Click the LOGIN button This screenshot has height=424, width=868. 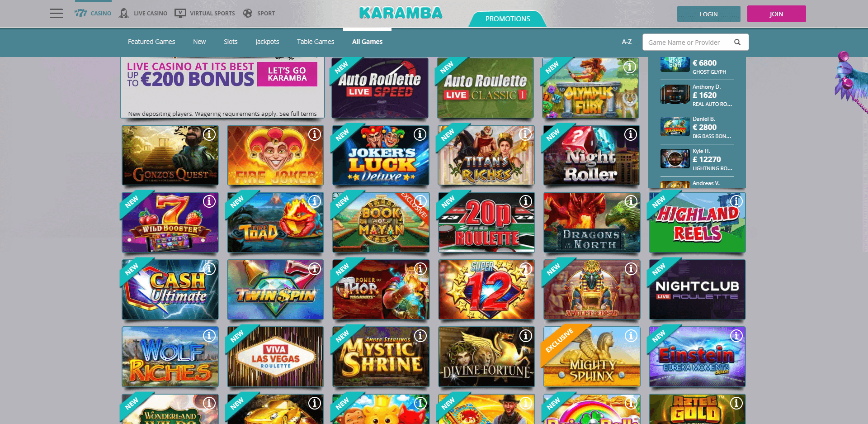708,14
